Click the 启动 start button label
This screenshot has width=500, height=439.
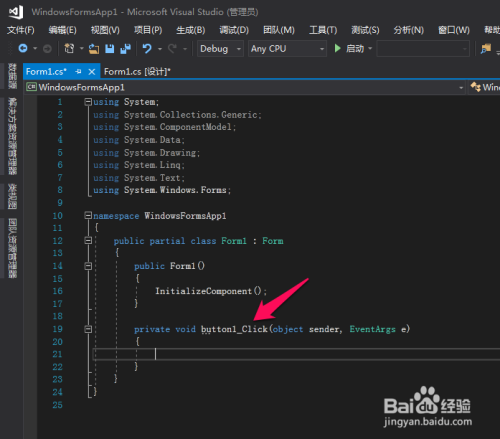[x=355, y=49]
